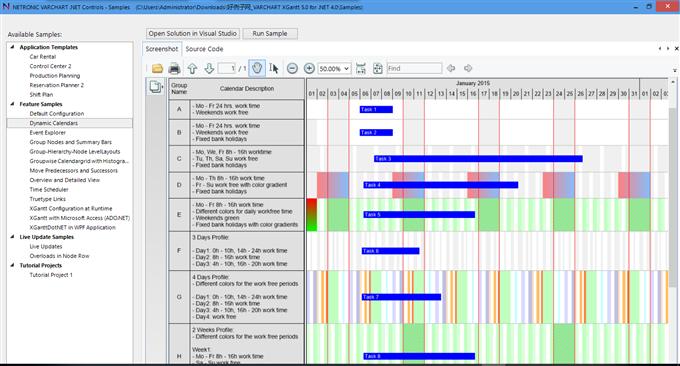Click Open Solution in Visual Studio button
Image resolution: width=680 pixels, height=366 pixels.
click(193, 33)
